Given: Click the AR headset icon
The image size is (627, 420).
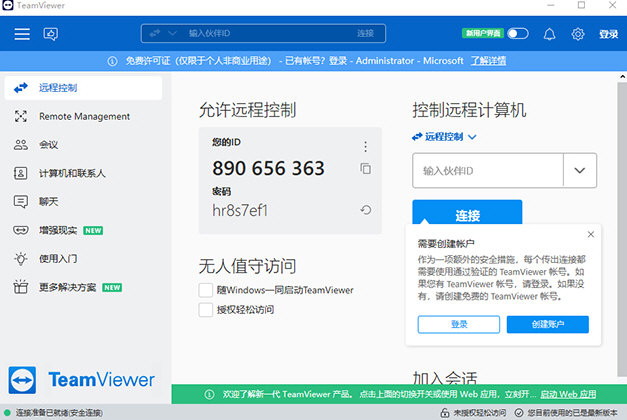Looking at the screenshot, I should coord(21,230).
